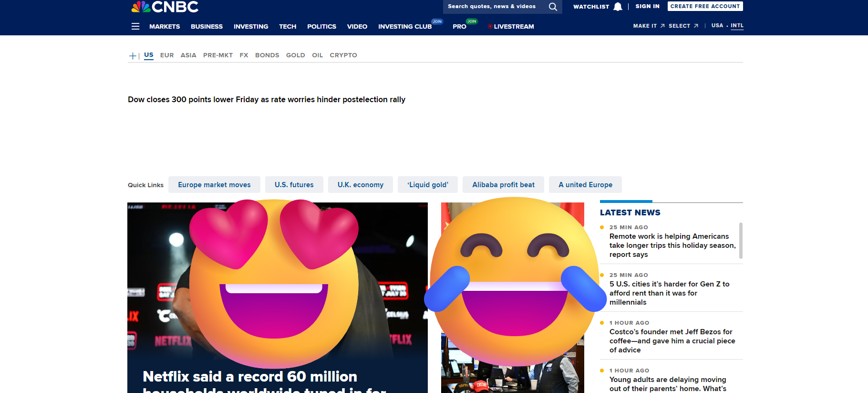Select the ASIA markets tab

click(x=188, y=55)
